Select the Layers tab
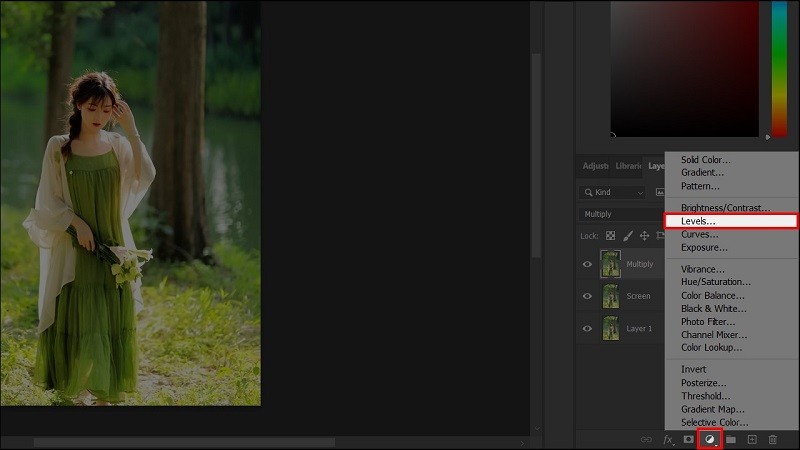 (656, 166)
